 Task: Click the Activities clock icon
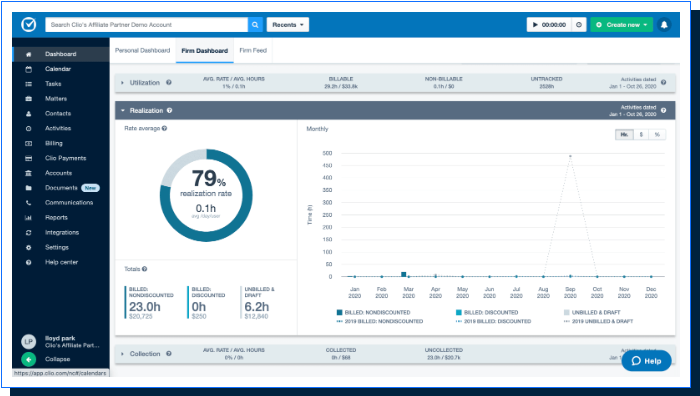29,129
